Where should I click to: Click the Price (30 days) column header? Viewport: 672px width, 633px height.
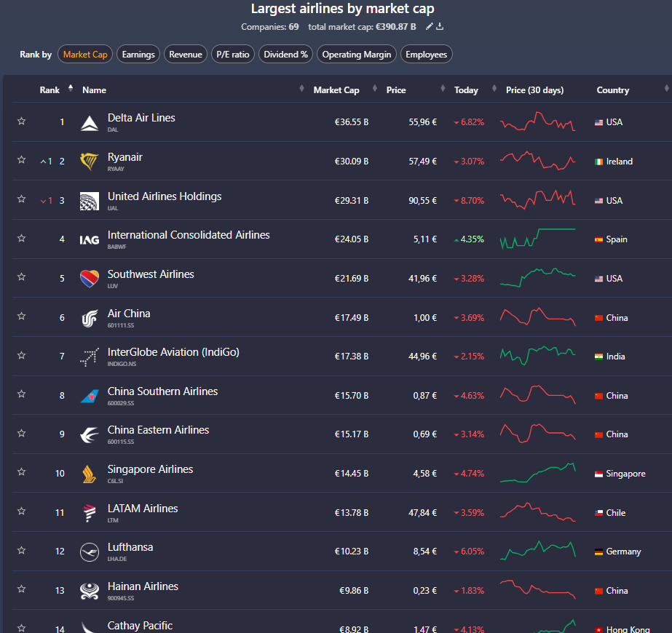pos(535,90)
